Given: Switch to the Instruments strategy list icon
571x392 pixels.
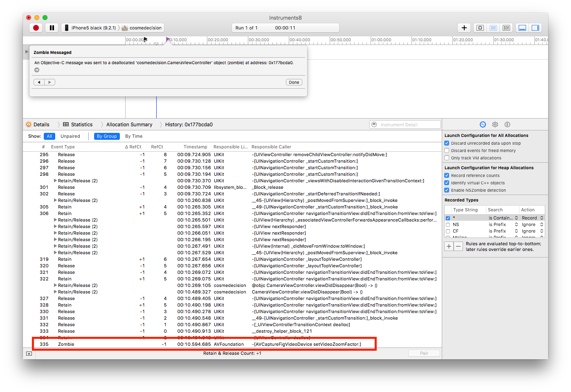Looking at the screenshot, I should [x=493, y=28].
